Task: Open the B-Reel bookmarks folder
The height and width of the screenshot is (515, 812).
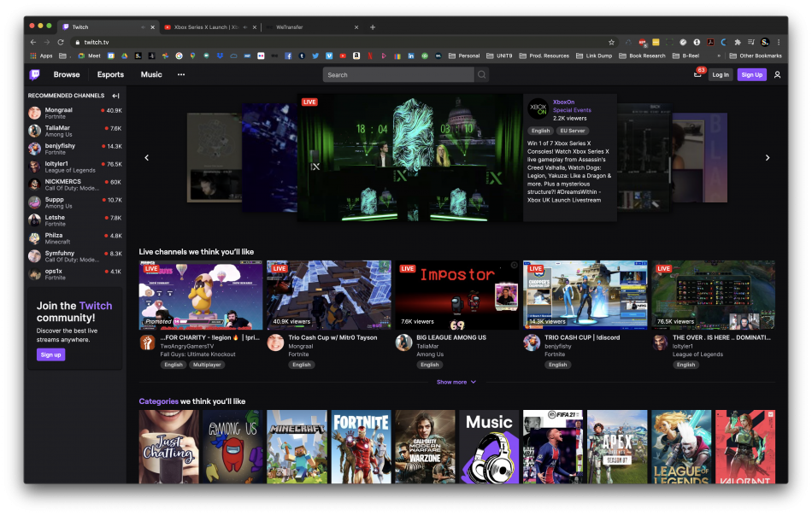Action: [x=685, y=56]
